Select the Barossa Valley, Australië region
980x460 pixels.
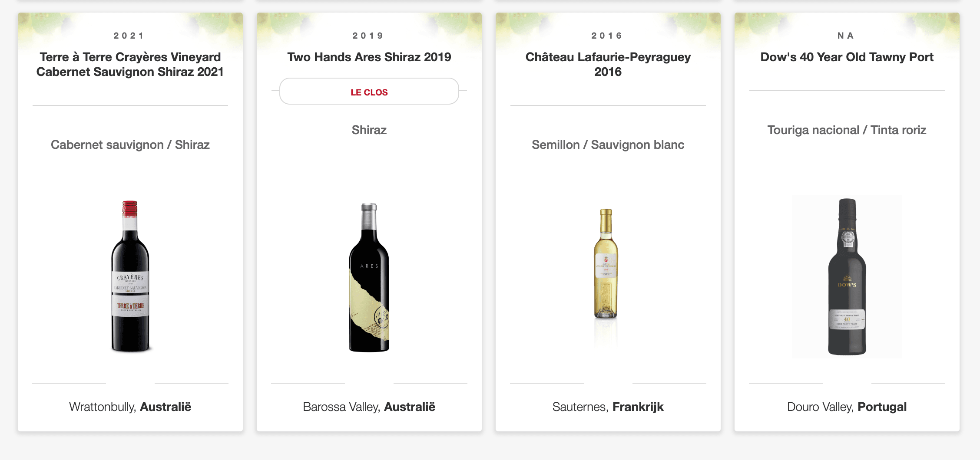(x=369, y=407)
